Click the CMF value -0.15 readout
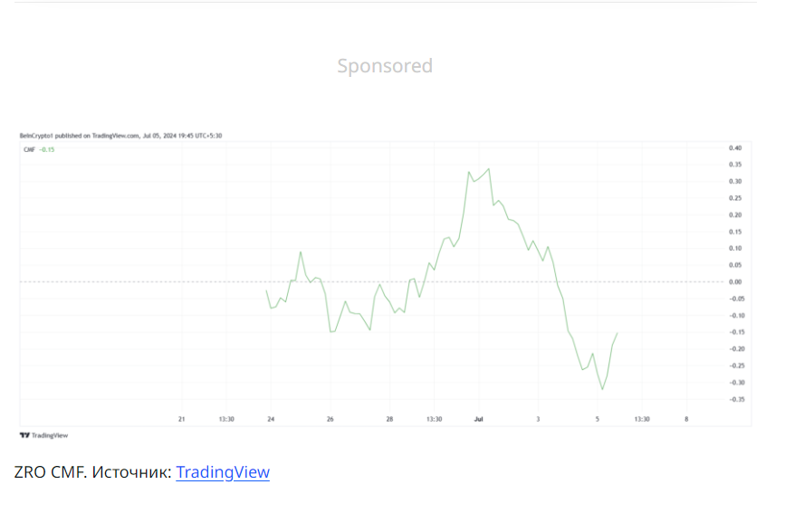The image size is (785, 532). point(47,149)
